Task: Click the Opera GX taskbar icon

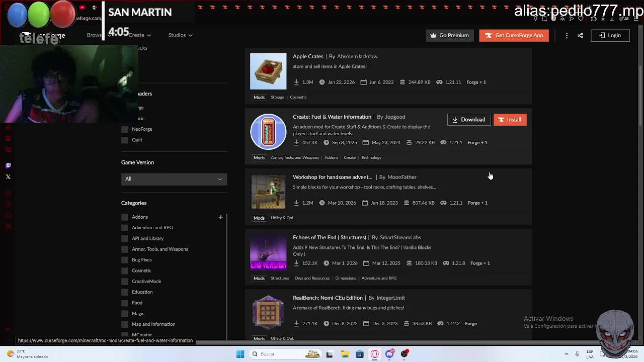Action: pyautogui.click(x=375, y=354)
